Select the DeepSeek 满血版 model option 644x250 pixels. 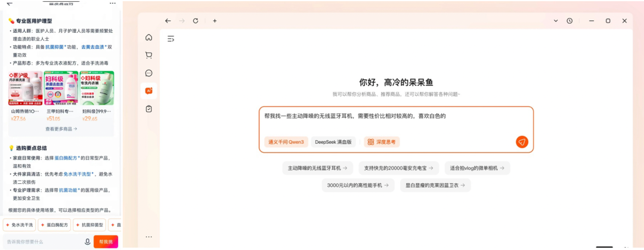tap(333, 142)
